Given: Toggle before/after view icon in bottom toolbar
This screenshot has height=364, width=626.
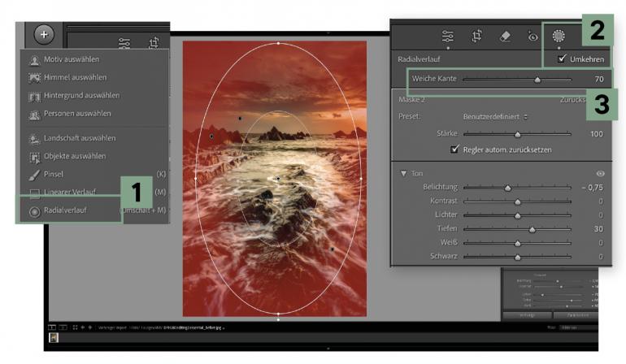Looking at the screenshot, I should [63, 327].
